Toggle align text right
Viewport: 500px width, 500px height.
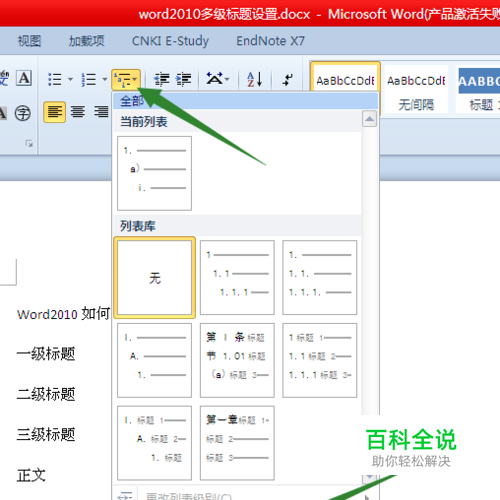(101, 112)
